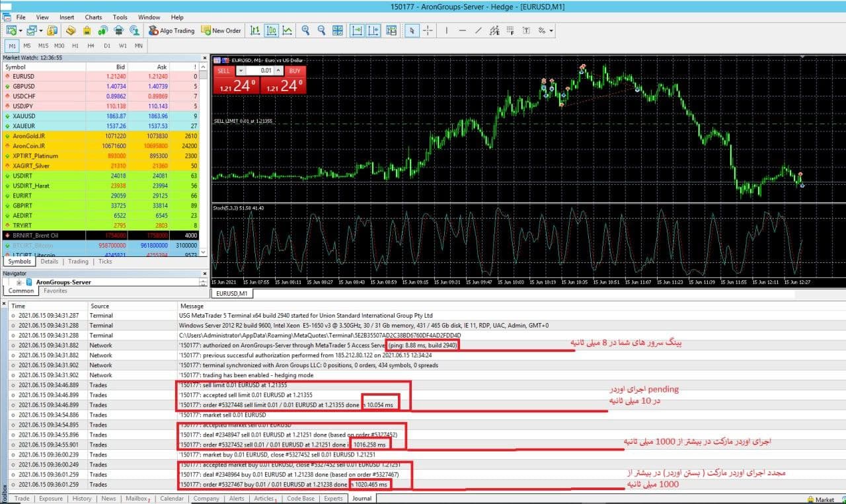Viewport: 846px width, 504px height.
Task: Open one-click trading volume dropdown
Action: pyautogui.click(x=241, y=70)
